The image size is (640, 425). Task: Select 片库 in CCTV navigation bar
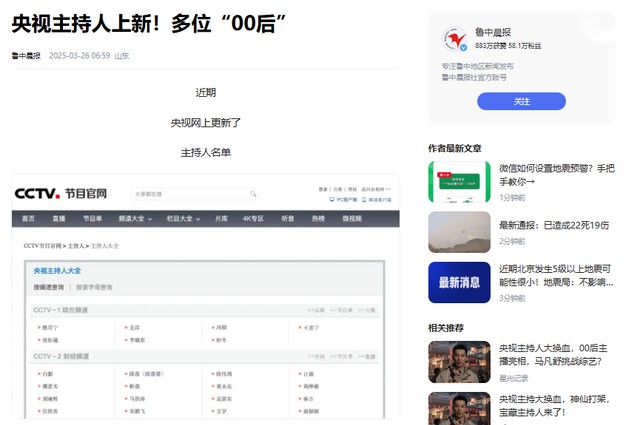[221, 219]
